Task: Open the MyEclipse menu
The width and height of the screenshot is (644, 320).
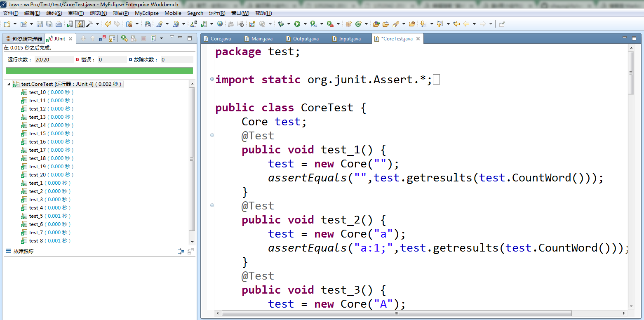Action: (x=146, y=13)
